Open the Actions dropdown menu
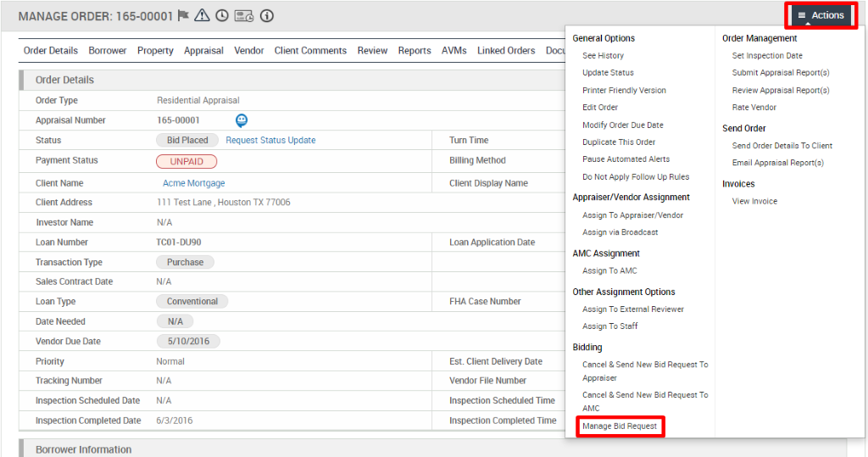868x457 pixels. pos(821,15)
